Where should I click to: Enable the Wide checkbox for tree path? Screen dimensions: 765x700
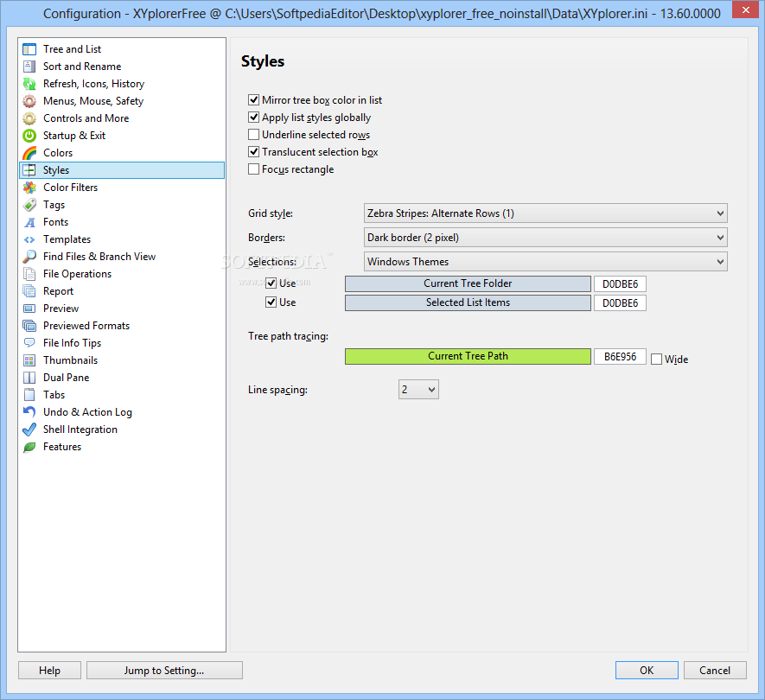[657, 360]
